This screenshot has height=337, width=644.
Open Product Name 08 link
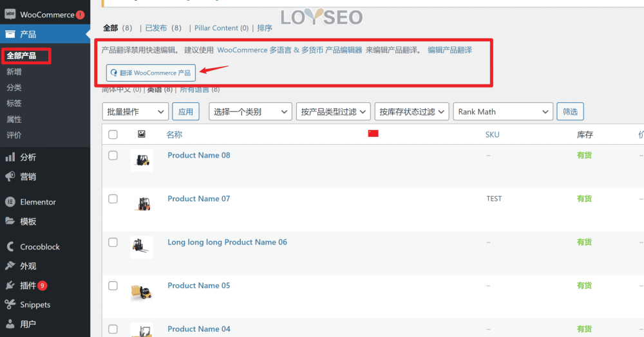[199, 156]
